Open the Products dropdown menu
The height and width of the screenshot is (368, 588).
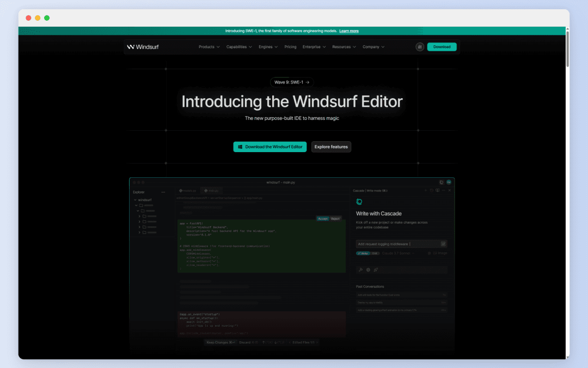pyautogui.click(x=209, y=47)
